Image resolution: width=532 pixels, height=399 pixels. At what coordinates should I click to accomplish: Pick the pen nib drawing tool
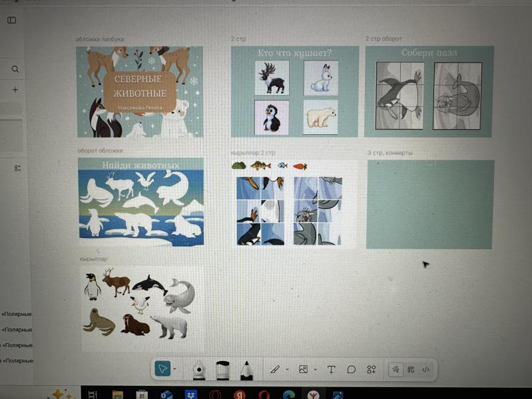[198, 370]
